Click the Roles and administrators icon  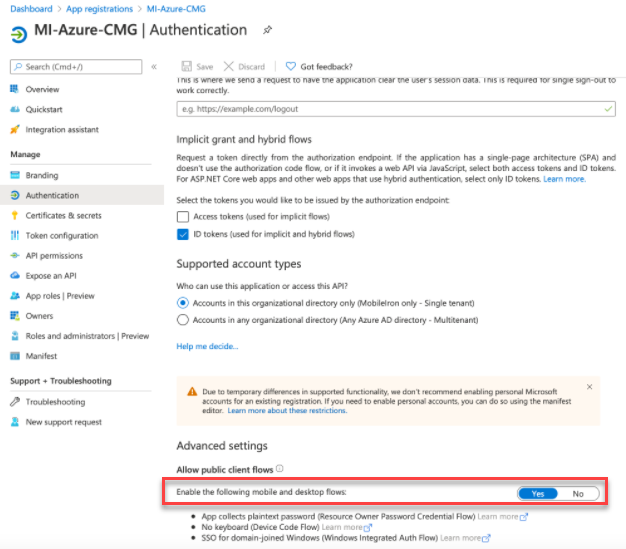[15, 336]
